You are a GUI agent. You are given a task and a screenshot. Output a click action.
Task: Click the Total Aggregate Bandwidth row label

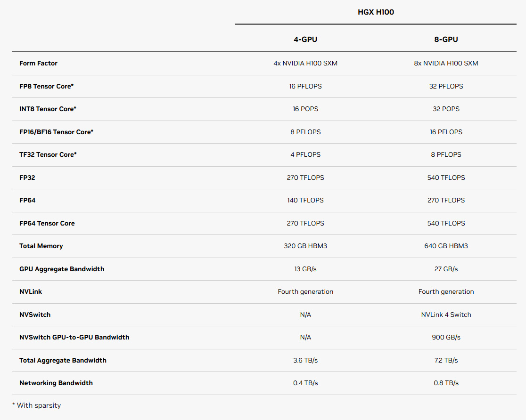[63, 360]
